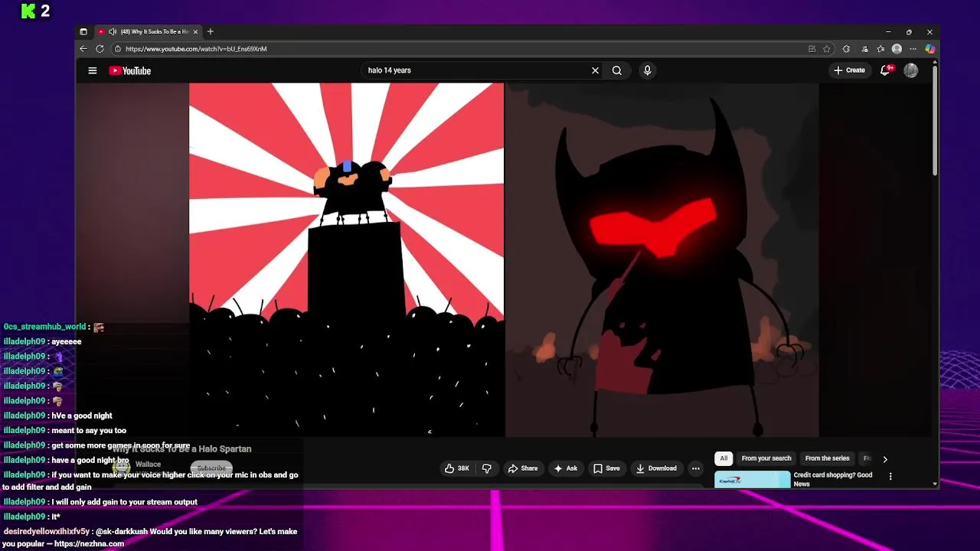
Task: Select the 'From your search' chip
Action: point(766,458)
